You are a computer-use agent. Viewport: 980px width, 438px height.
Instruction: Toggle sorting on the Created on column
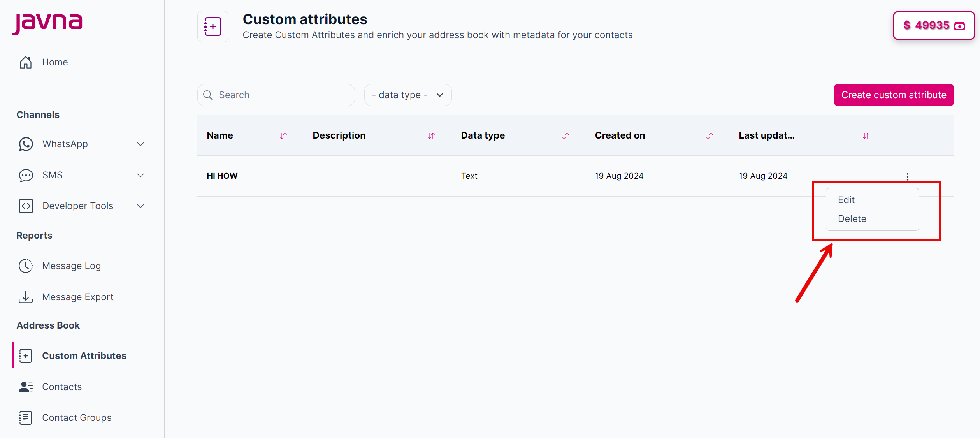pos(709,136)
